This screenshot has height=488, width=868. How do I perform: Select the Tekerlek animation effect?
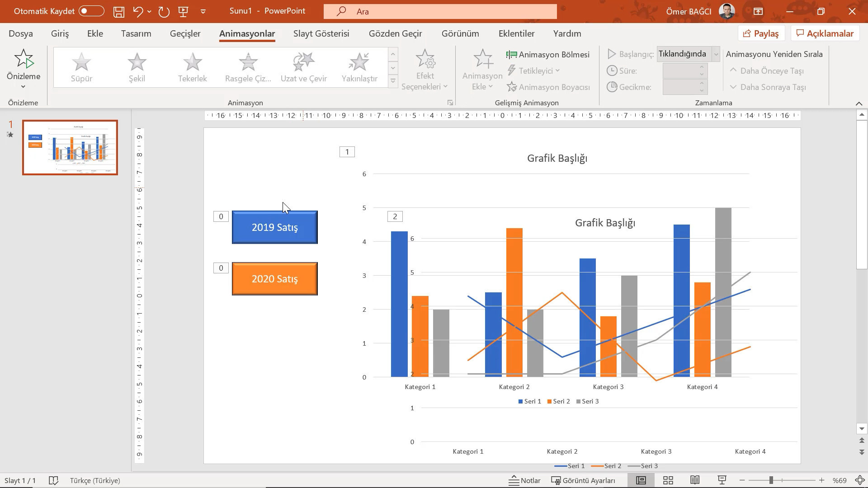[x=192, y=67]
